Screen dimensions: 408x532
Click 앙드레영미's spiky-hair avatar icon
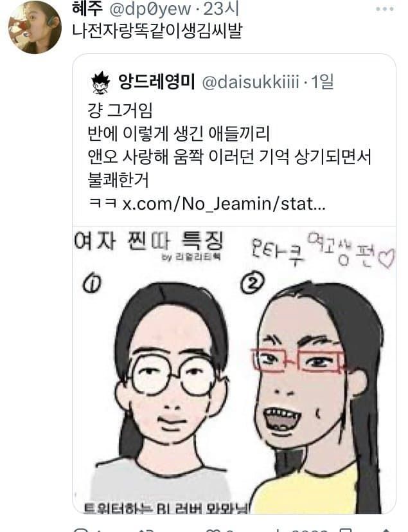click(101, 82)
